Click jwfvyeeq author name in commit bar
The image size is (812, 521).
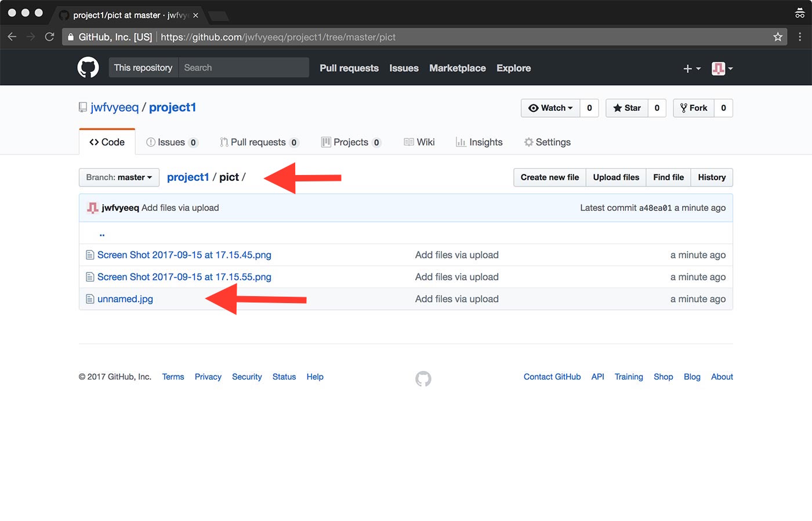tap(121, 208)
